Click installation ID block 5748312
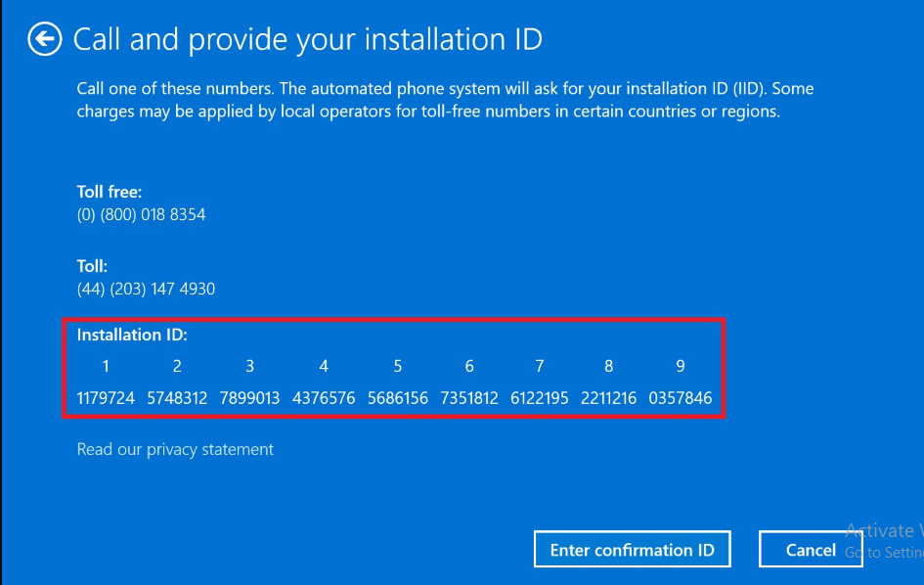 coord(177,398)
